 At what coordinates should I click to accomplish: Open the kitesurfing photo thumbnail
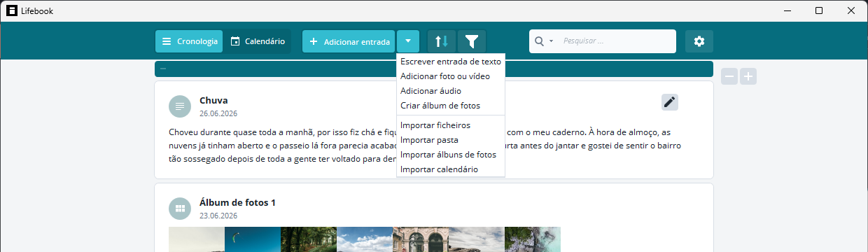[x=253, y=239]
